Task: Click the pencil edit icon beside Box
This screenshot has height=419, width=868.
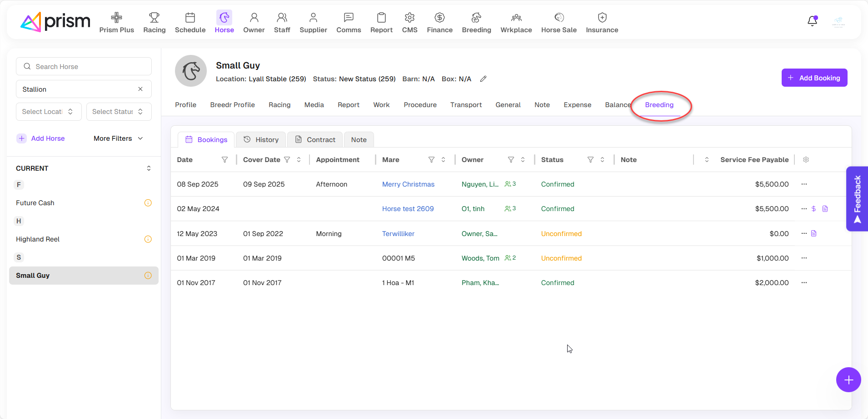Action: [x=483, y=79]
